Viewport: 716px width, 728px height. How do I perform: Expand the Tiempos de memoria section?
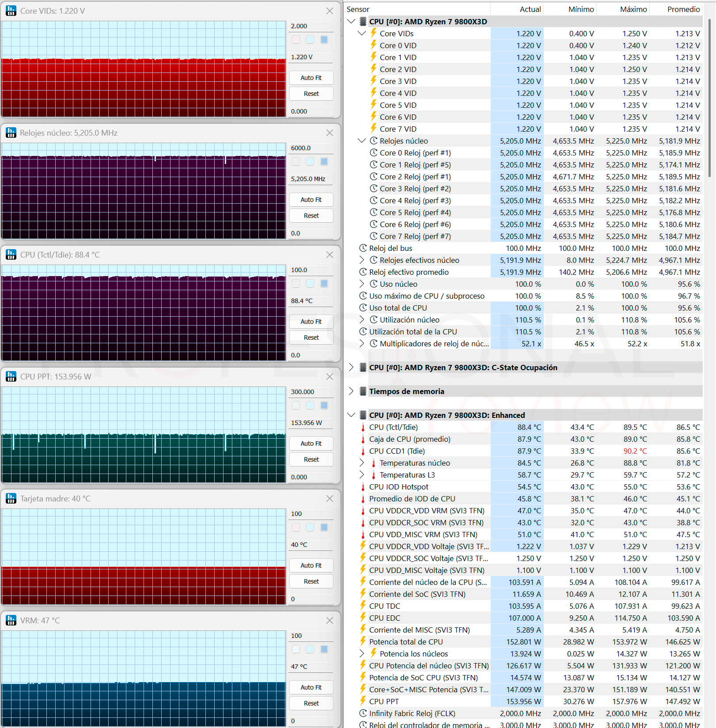[351, 391]
